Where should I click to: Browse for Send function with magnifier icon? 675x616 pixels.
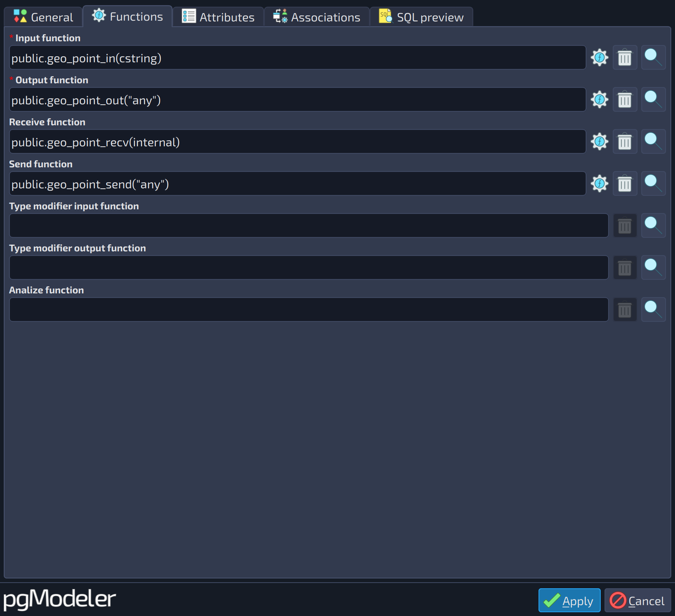coord(653,184)
